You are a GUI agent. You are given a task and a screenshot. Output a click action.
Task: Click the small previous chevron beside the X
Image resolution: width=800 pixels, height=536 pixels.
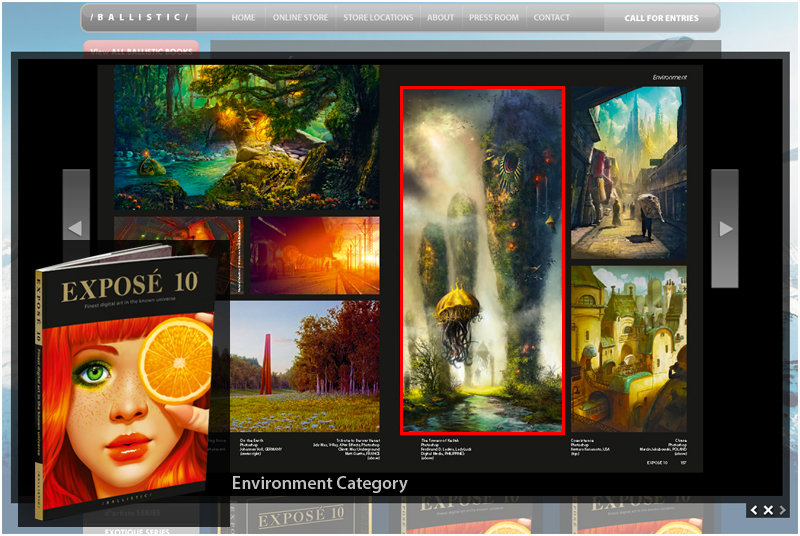click(754, 510)
